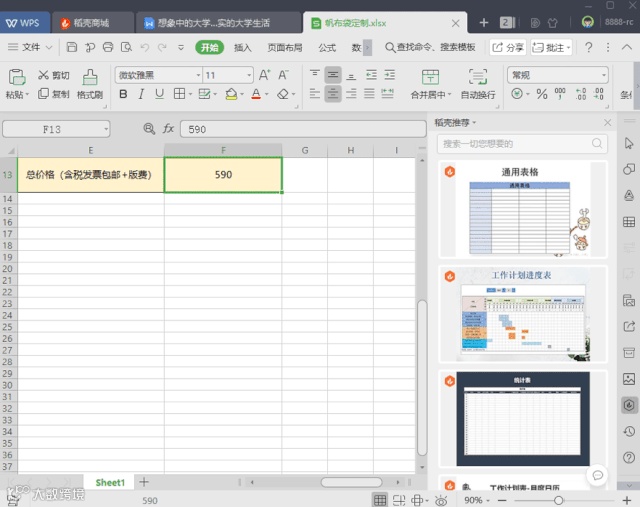Viewport: 640px width, 507px height.
Task: Click the picture icon in right sidebar
Action: click(x=629, y=379)
